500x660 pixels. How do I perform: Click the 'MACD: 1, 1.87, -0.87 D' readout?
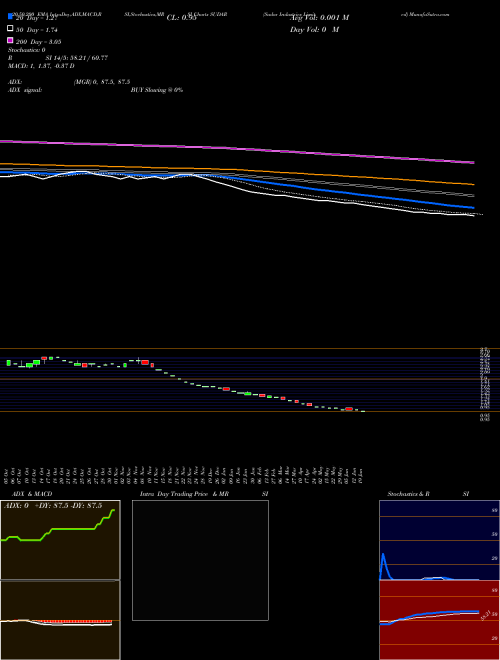41,66
